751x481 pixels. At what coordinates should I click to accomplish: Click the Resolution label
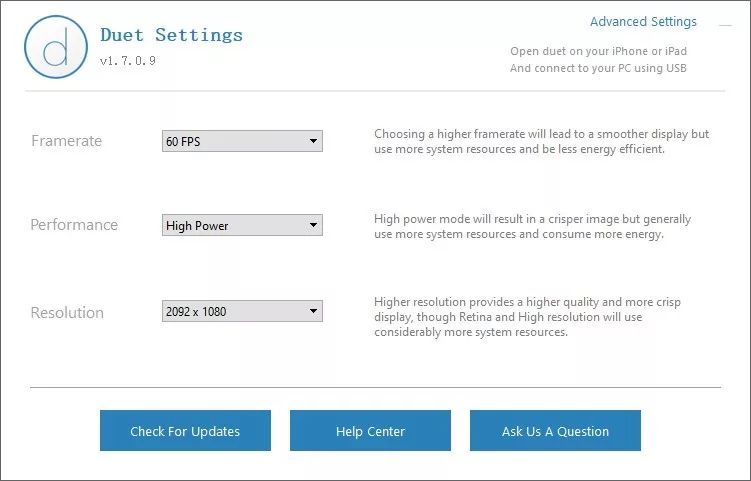point(67,312)
